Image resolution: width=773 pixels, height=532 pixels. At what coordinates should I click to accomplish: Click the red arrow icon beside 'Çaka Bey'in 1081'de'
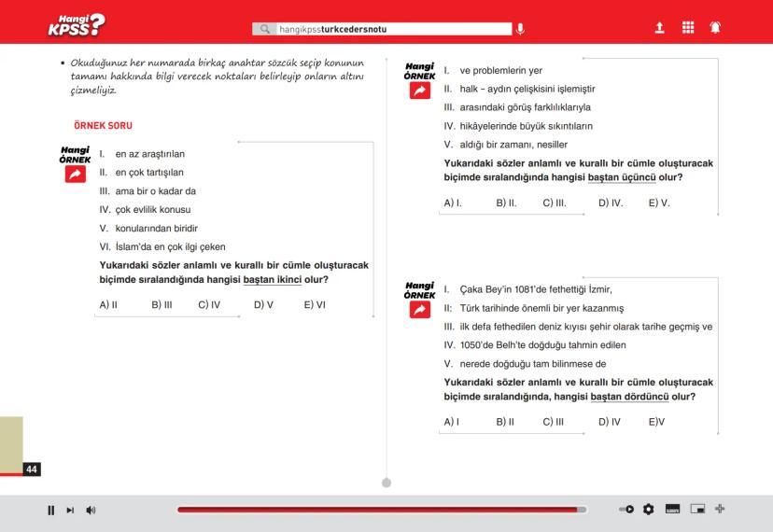[x=419, y=309]
